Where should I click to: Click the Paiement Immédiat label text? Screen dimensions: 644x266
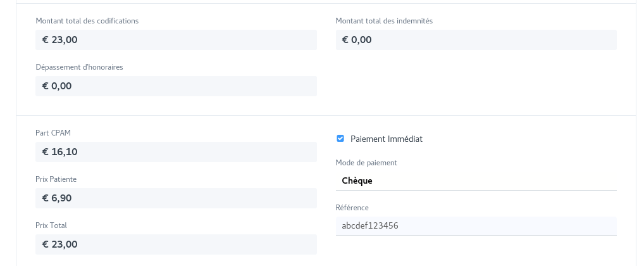pos(386,139)
